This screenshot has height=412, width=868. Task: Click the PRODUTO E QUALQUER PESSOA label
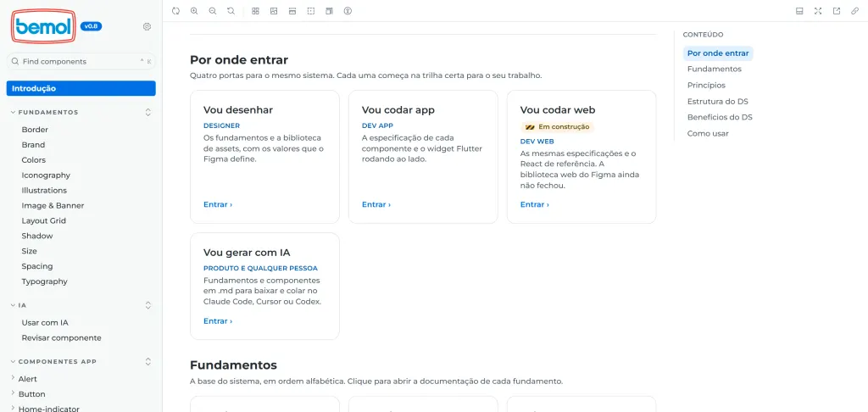260,269
